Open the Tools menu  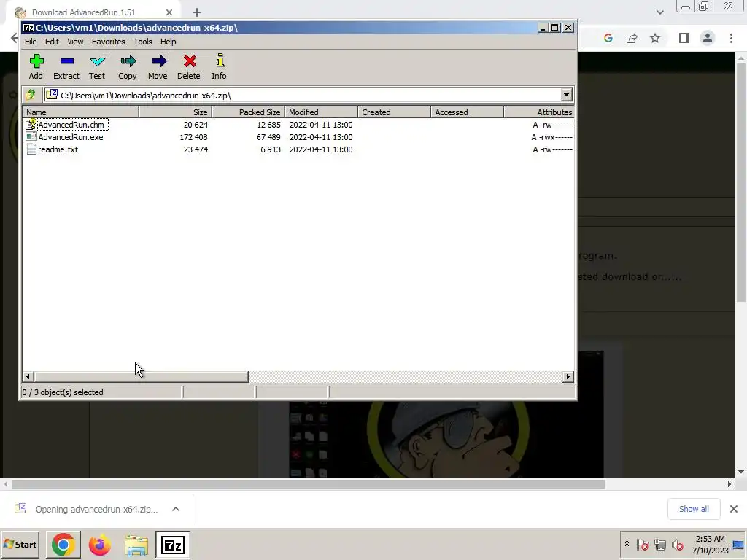[142, 42]
